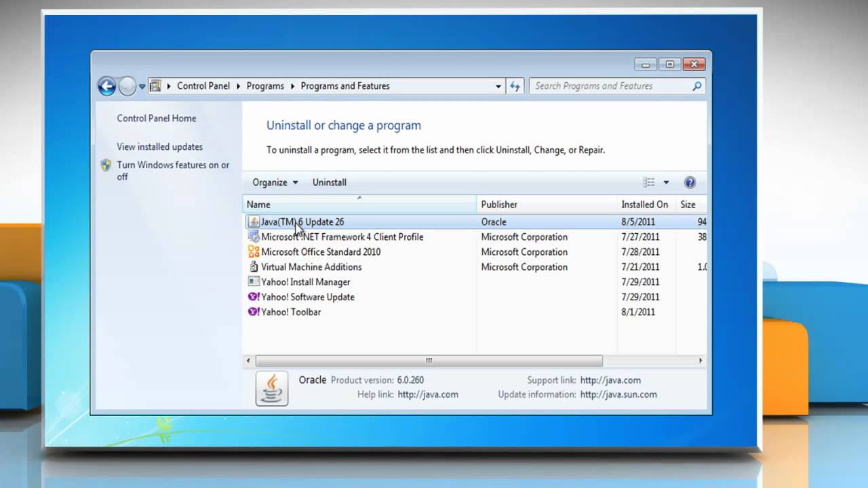Screen dimensions: 868x488
Task: Click Help link http://java.com
Action: pos(428,394)
